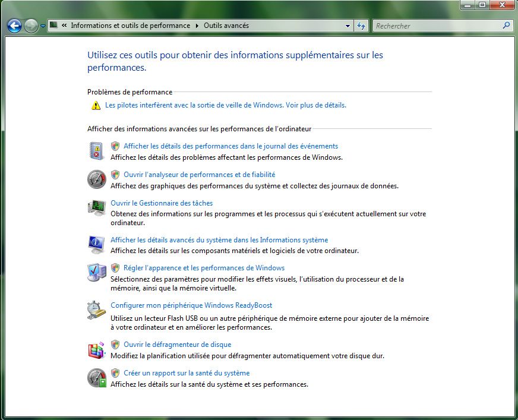Image resolution: width=518 pixels, height=420 pixels.
Task: Open the pilotes interfèrent avec la sortie de veille link
Action: click(x=226, y=105)
